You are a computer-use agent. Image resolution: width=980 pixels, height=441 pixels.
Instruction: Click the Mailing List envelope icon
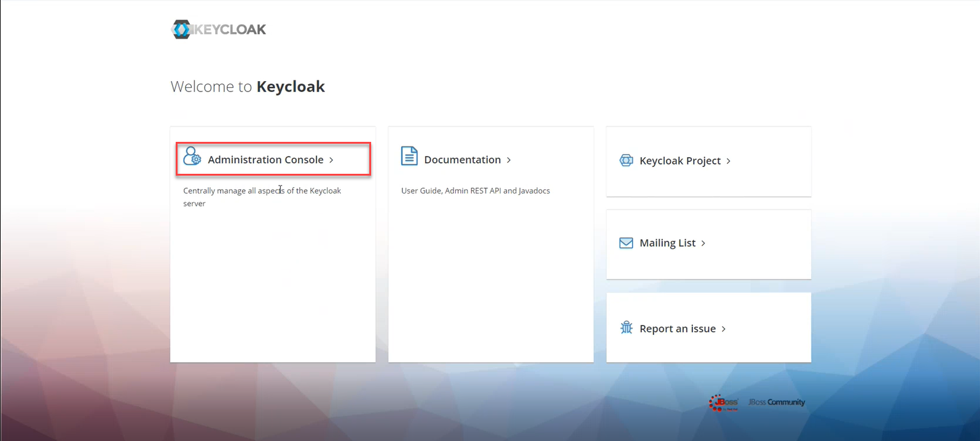[x=626, y=243]
